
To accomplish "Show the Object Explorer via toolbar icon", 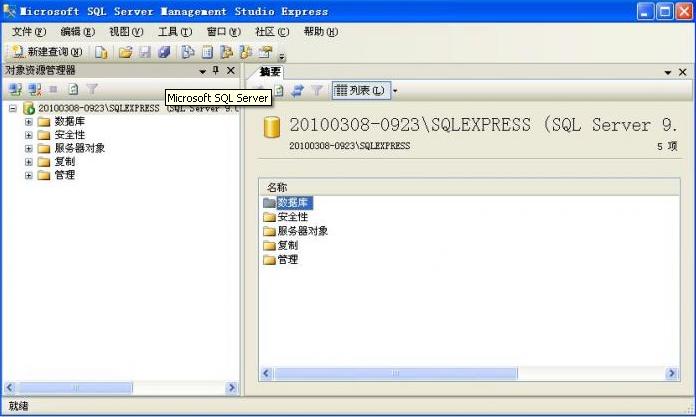I will point(226,52).
